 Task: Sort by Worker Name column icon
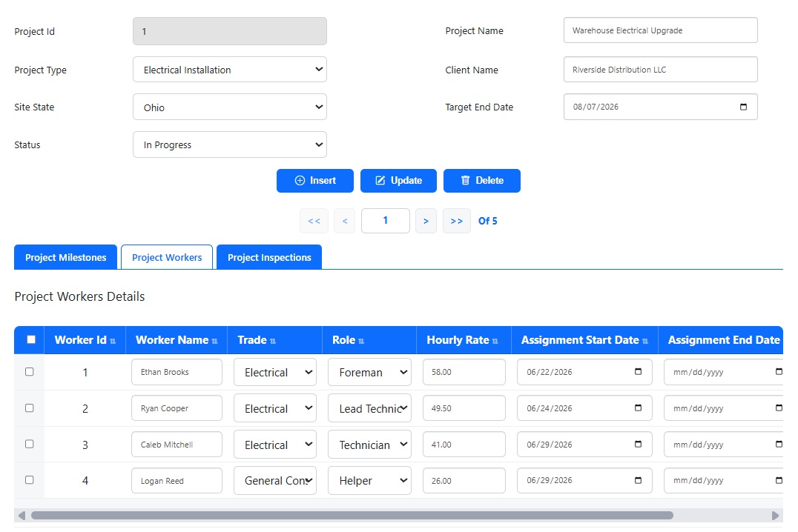coord(215,341)
